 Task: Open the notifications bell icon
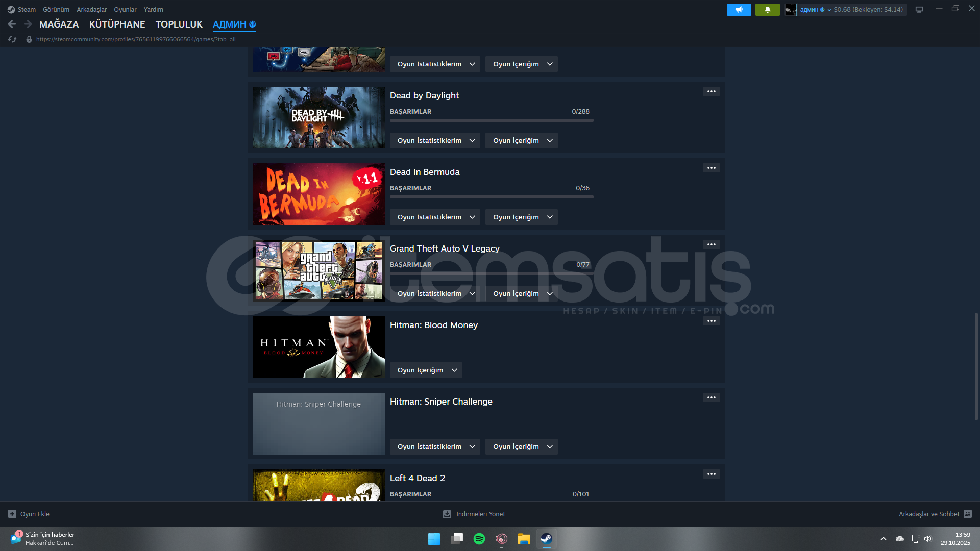767,10
